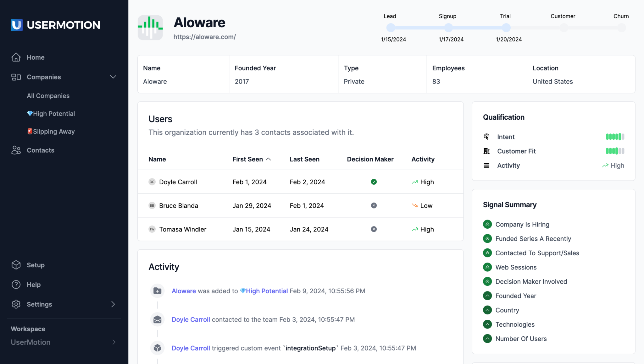Select High Potential in the sidebar
The image size is (644, 364).
[51, 114]
